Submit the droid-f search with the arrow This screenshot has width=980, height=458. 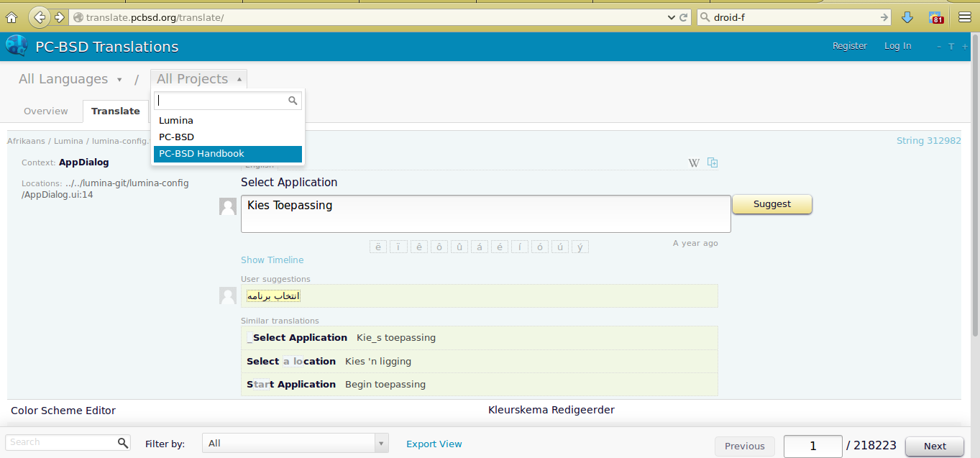tap(884, 17)
